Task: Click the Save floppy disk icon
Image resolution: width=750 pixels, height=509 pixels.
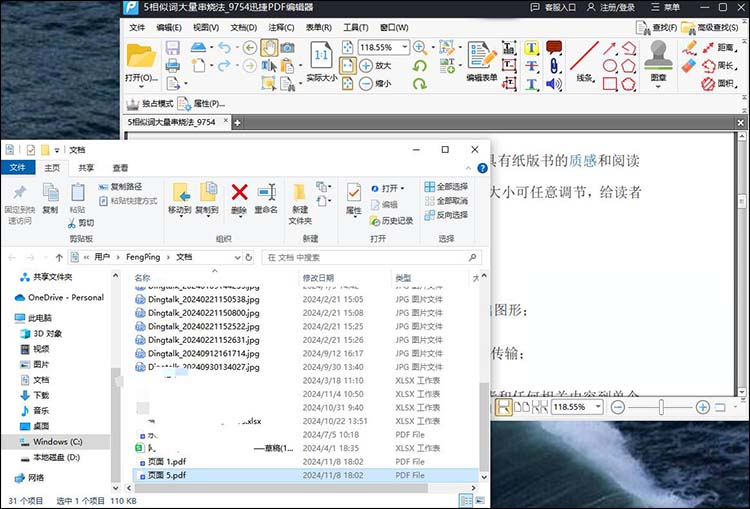Action: click(173, 48)
